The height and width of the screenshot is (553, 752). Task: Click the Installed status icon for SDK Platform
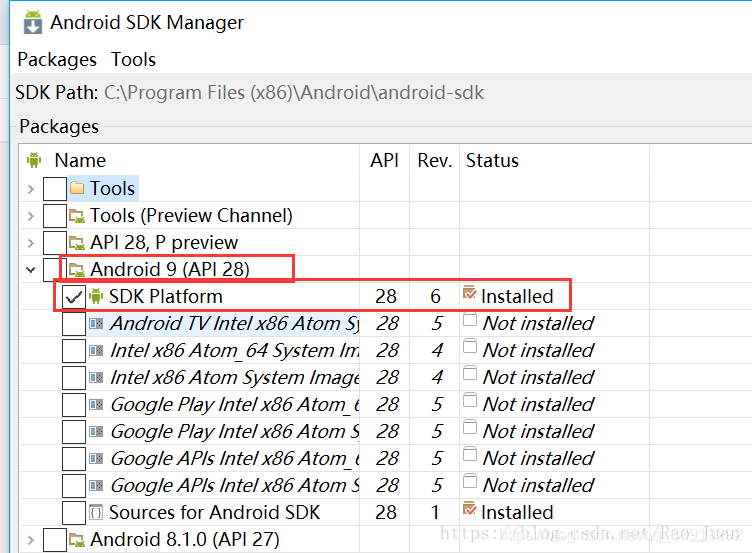(470, 292)
